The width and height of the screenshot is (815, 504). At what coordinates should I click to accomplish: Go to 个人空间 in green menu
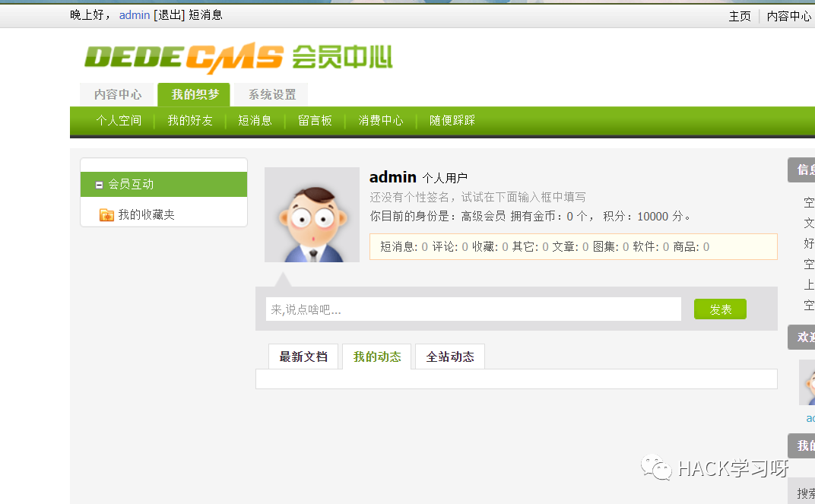119,121
